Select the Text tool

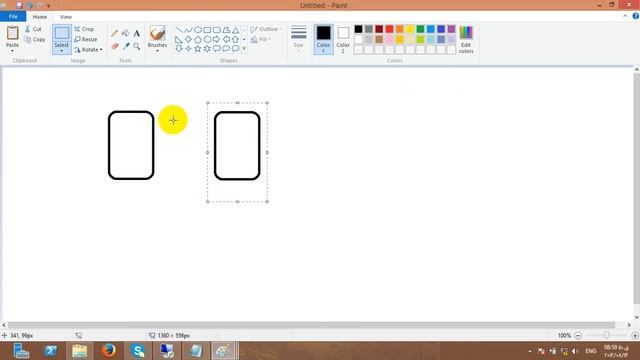(x=137, y=33)
